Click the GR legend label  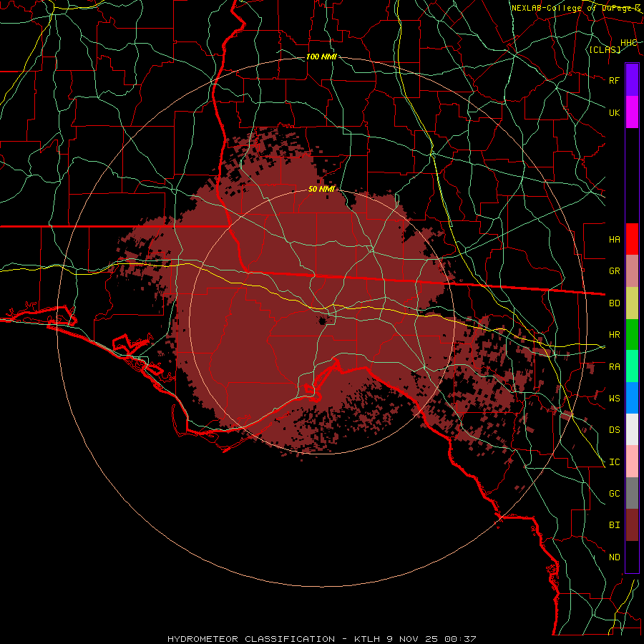[614, 271]
